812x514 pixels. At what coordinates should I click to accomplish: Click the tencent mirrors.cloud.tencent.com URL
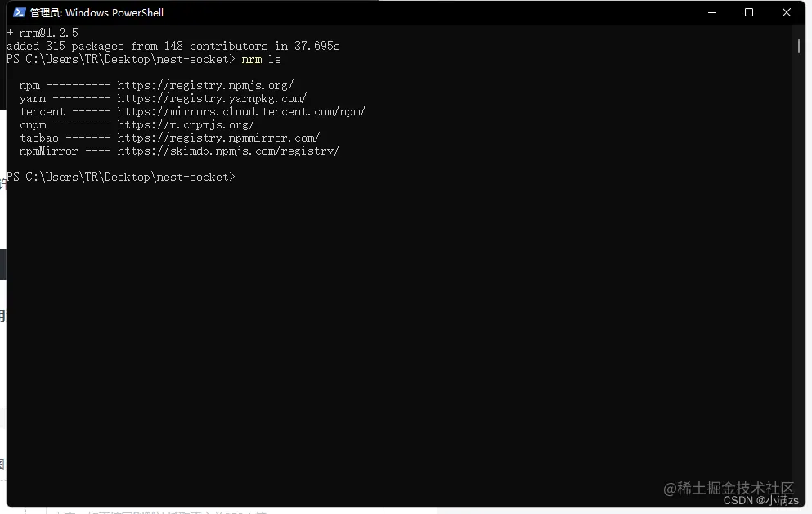coord(241,111)
